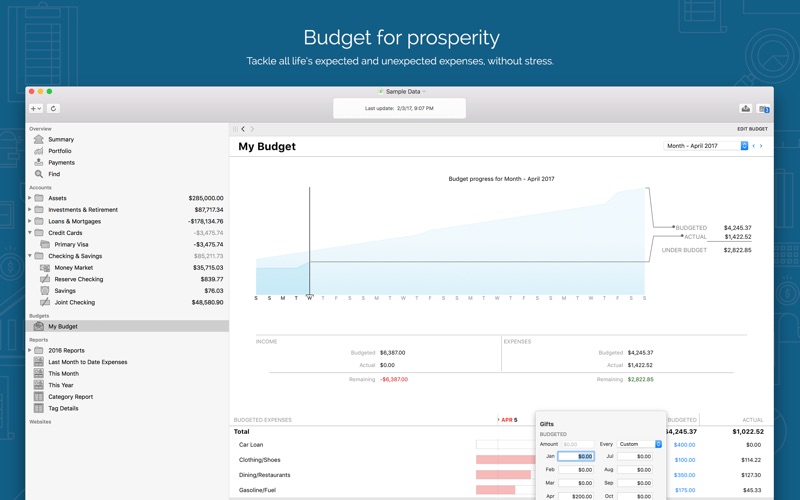Viewport: 800px width, 500px height.
Task: Go back with the left navigation arrow
Action: pos(243,129)
